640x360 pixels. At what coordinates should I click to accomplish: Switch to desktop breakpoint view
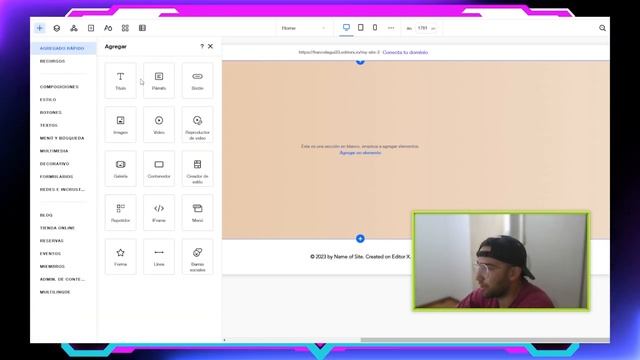tap(346, 27)
